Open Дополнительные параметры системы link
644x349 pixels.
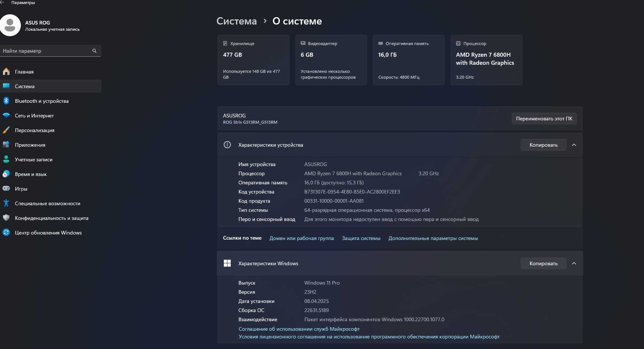pos(433,238)
